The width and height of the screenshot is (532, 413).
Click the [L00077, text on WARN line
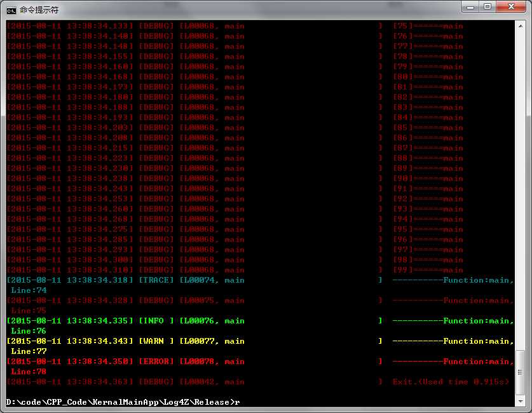tap(199, 341)
